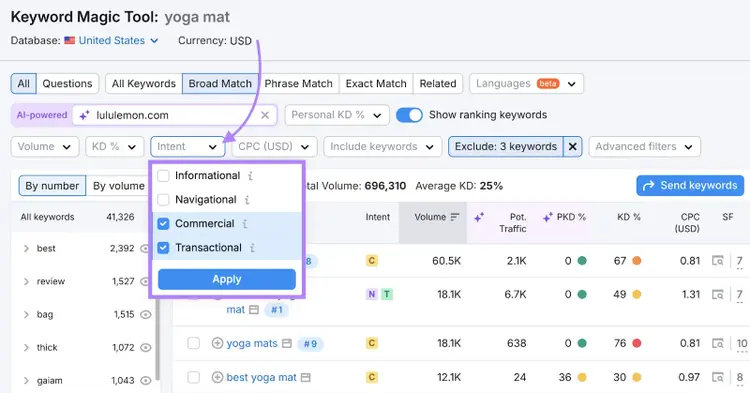Open SERP icon beside 'mat' keyword
This screenshot has width=750, height=393.
tap(254, 310)
